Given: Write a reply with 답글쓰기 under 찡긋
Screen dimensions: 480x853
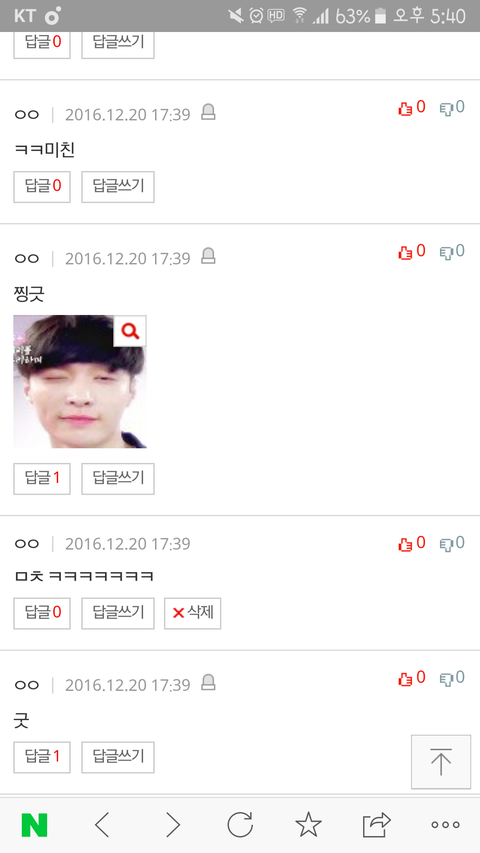Looking at the screenshot, I should click(118, 479).
